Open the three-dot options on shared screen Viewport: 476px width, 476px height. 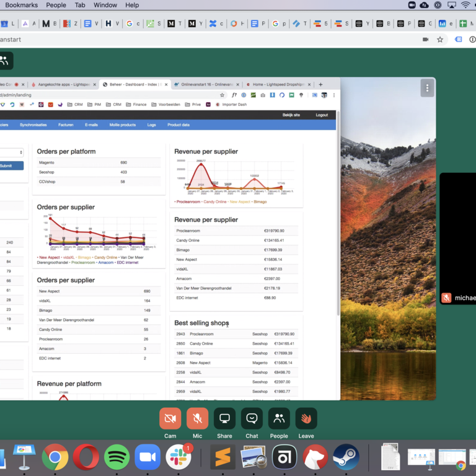tap(427, 88)
